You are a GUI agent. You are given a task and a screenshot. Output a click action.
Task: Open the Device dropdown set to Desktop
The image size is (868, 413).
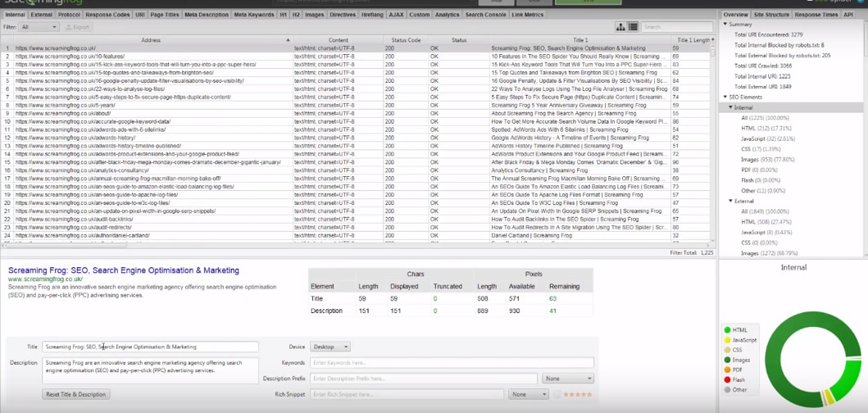(330, 347)
